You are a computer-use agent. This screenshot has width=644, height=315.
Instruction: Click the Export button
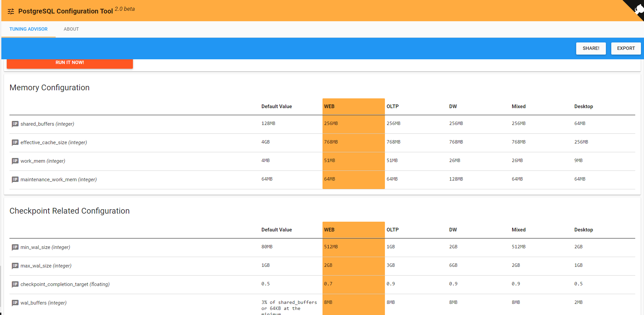coord(626,49)
